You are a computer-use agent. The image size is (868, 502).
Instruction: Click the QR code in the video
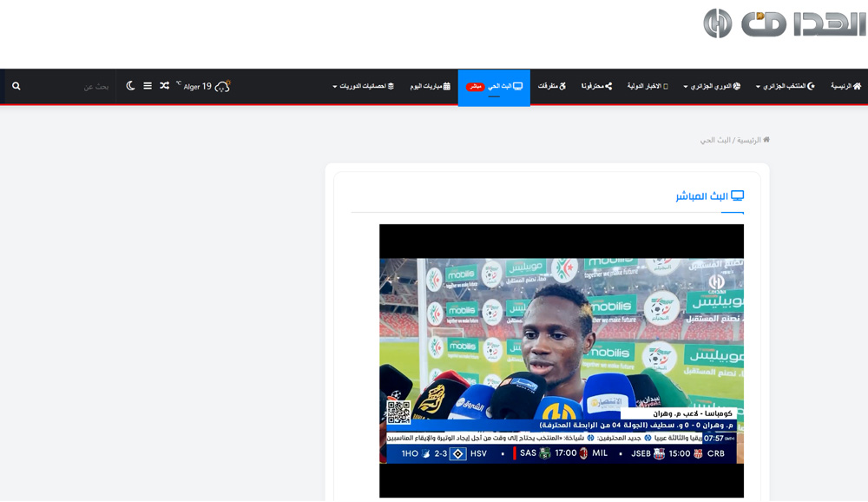coord(398,413)
